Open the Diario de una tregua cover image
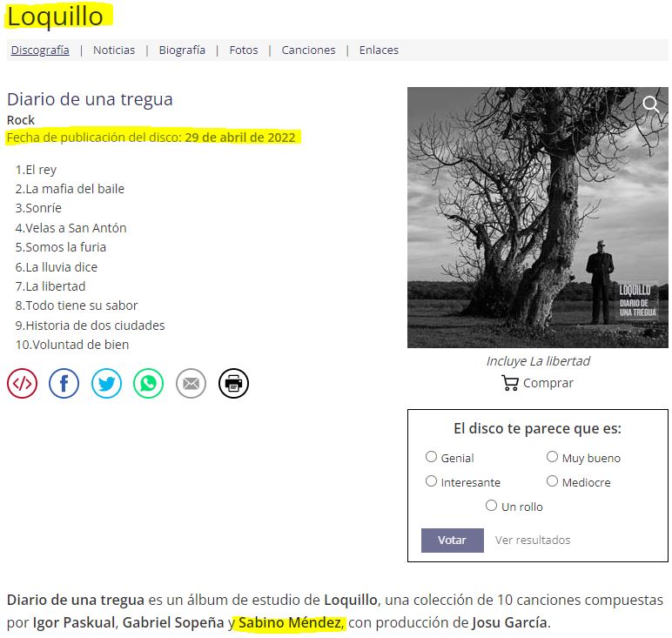Screen dimensions: 672x638 (x=537, y=218)
